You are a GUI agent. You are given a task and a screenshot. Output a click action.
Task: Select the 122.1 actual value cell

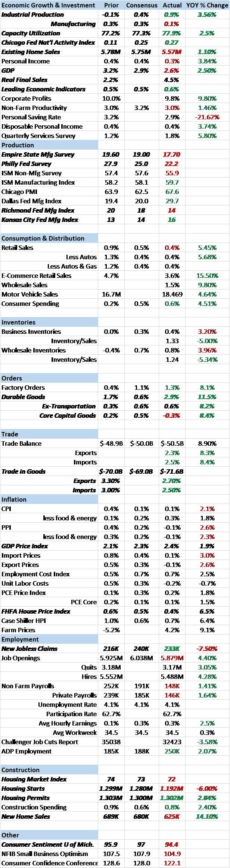[172, 863]
